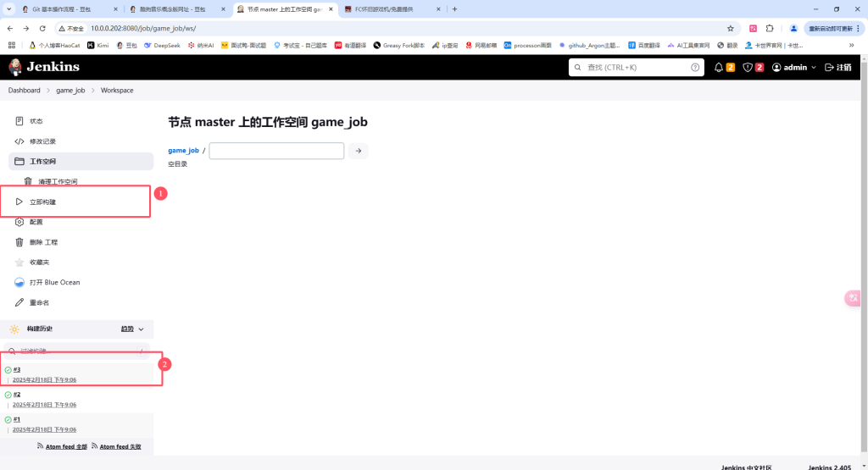Open Blue Ocean from sidebar
The height and width of the screenshot is (470, 868).
[19, 282]
